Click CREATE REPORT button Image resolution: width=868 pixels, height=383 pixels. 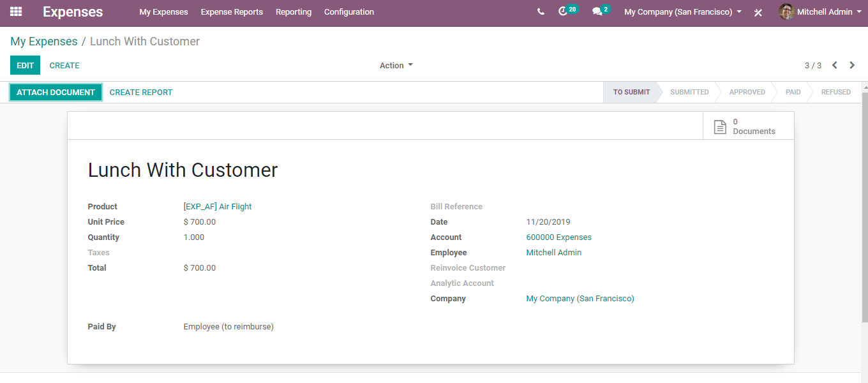coord(141,93)
